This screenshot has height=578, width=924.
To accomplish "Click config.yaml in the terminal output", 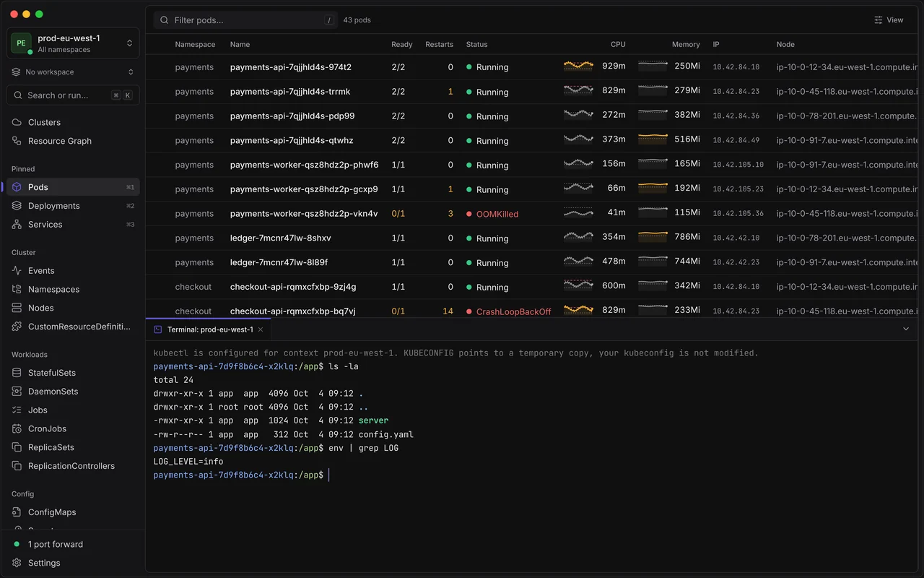I will (386, 435).
